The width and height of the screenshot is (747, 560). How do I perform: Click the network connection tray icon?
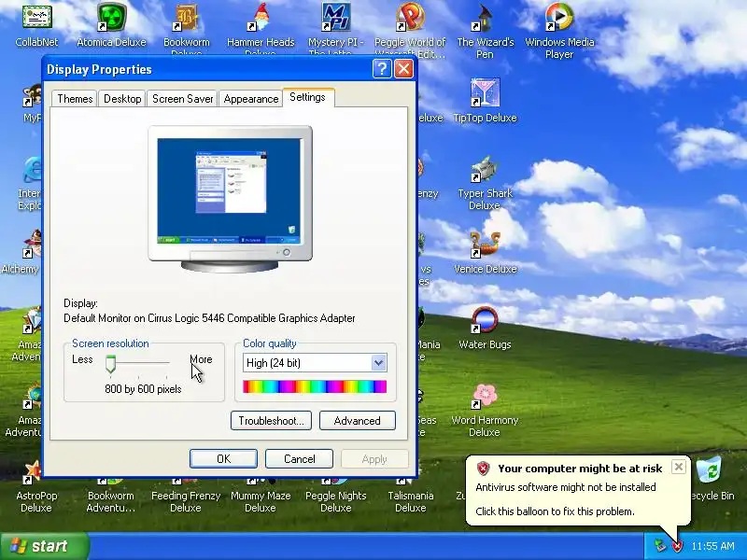click(660, 546)
